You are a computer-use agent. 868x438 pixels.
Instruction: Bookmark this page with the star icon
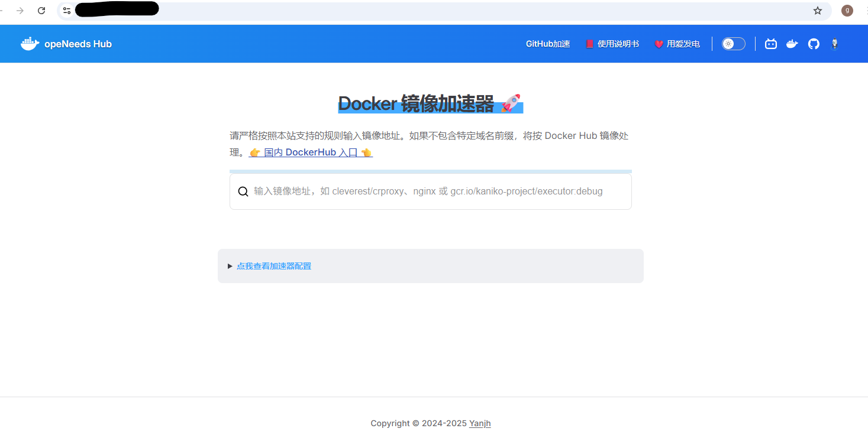click(817, 11)
